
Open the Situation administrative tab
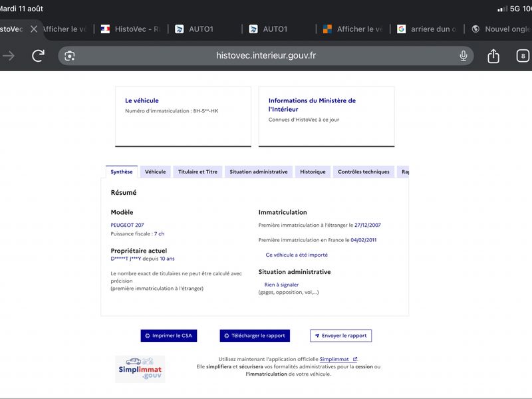point(259,172)
